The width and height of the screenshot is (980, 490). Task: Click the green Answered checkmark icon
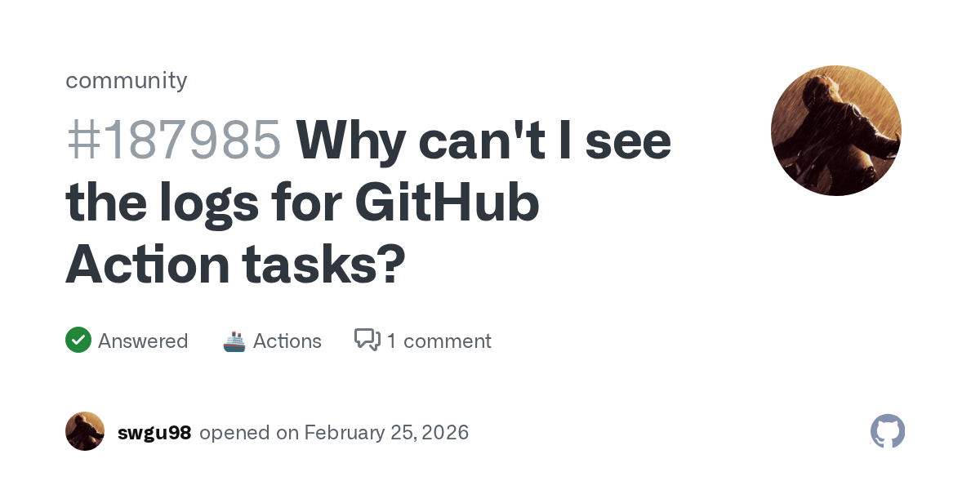(78, 341)
